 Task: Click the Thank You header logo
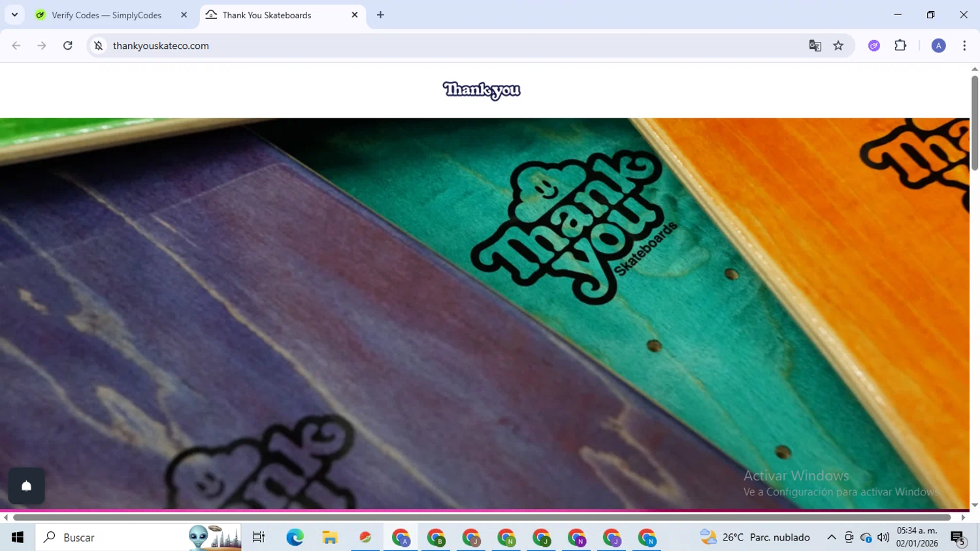tap(482, 90)
